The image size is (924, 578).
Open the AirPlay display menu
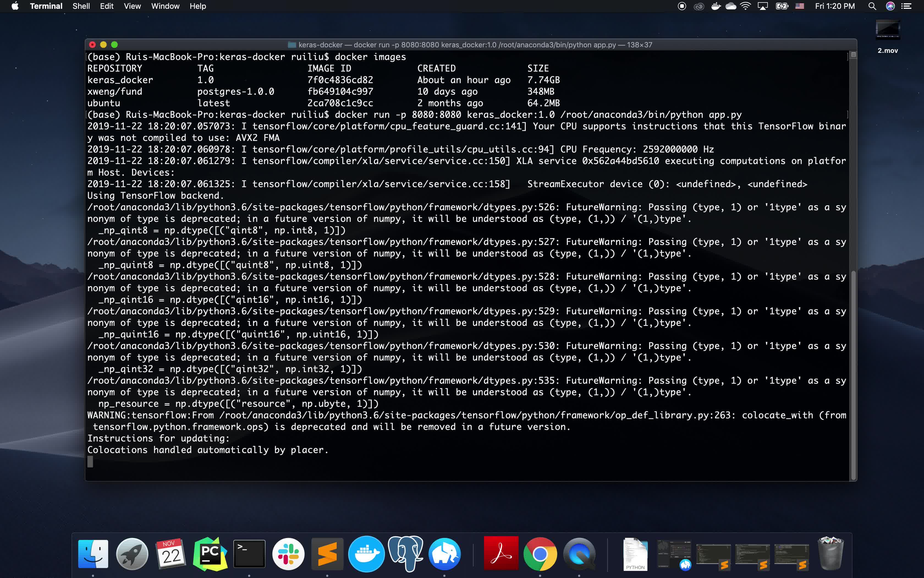tap(763, 6)
